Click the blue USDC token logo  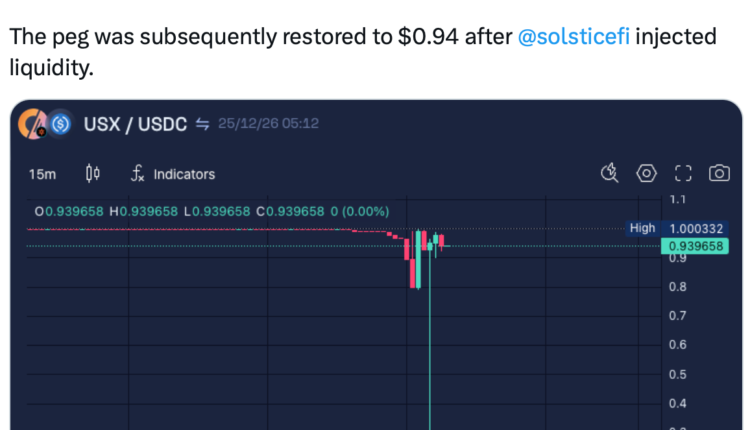click(60, 124)
